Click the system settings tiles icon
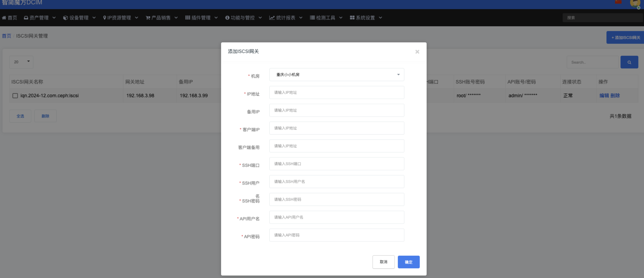This screenshot has height=278, width=644. pyautogui.click(x=352, y=18)
